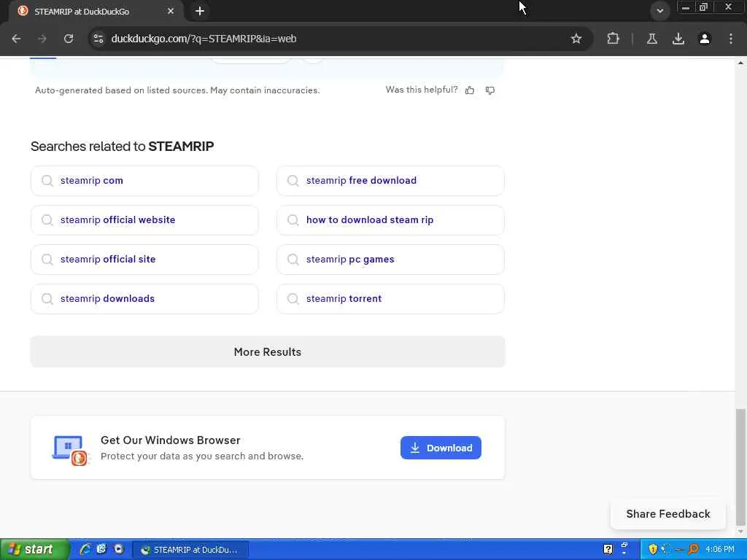Give thumbs up to the answer
Image resolution: width=747 pixels, height=560 pixels.
(x=470, y=90)
